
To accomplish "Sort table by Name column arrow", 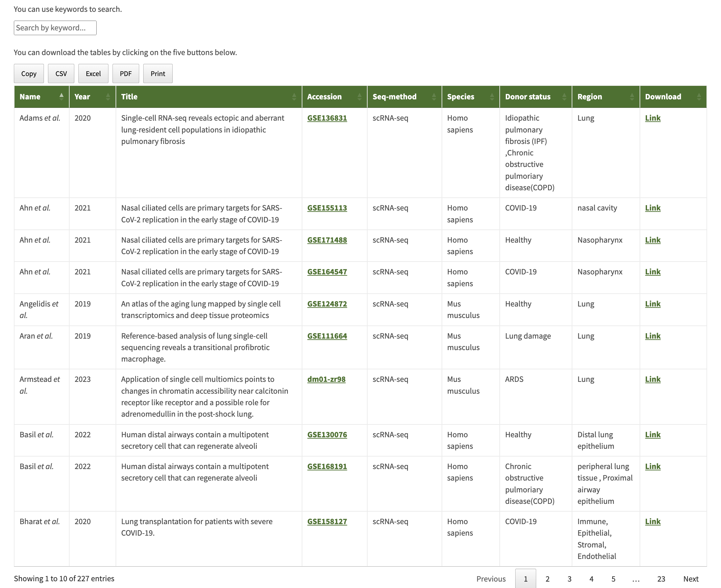I will (61, 97).
